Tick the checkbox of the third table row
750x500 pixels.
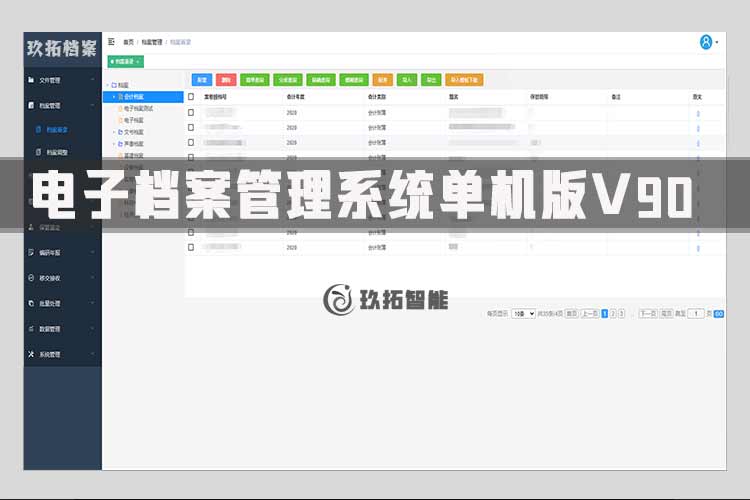(191, 142)
